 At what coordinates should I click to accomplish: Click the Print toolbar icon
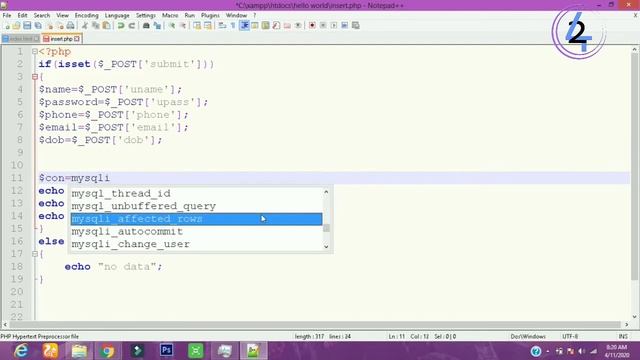70,26
